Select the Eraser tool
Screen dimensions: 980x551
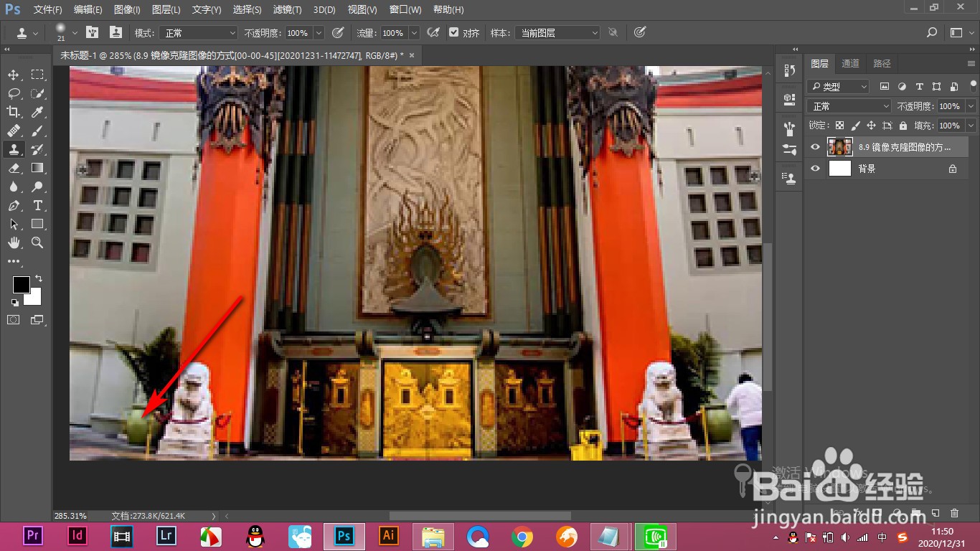click(x=14, y=168)
